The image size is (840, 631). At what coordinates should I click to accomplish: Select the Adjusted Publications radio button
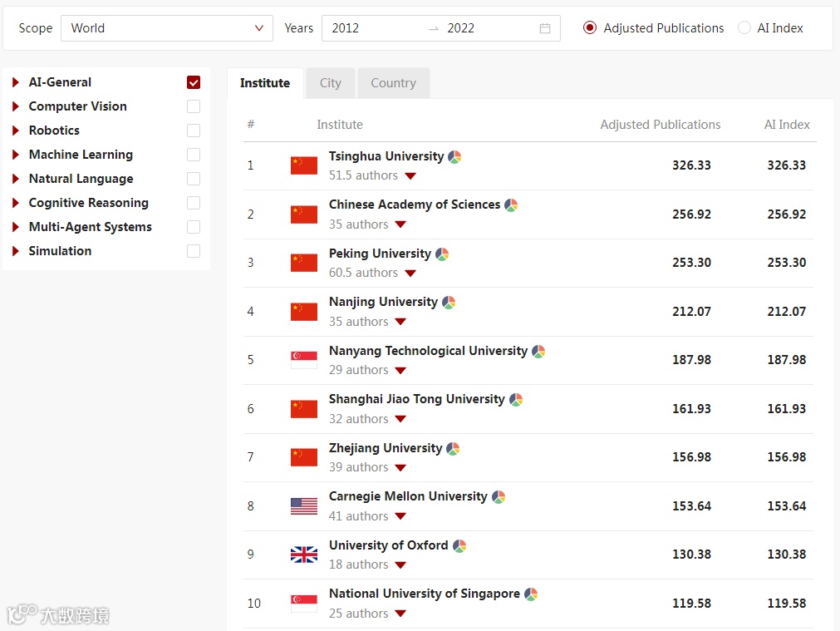point(589,28)
